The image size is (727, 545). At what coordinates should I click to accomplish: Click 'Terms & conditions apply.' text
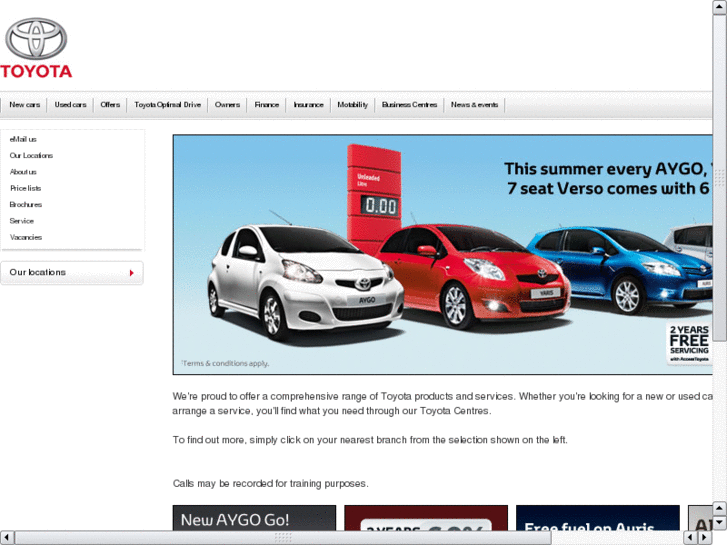click(x=225, y=363)
